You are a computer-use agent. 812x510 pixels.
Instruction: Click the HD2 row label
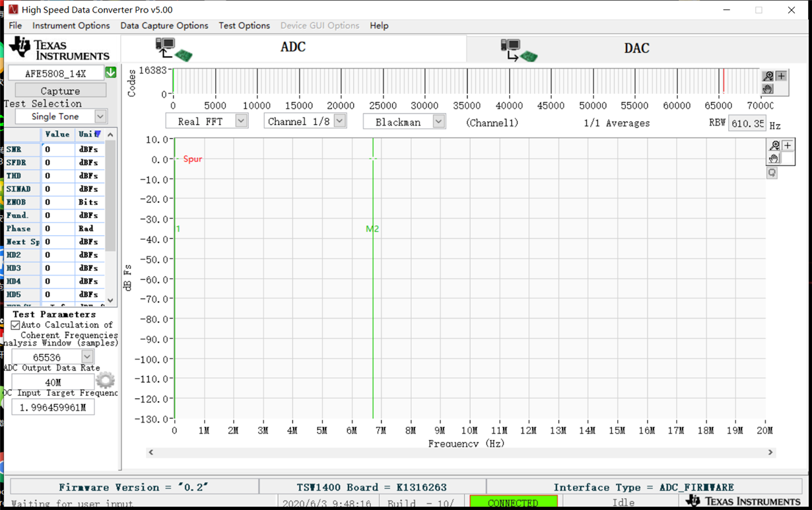[x=14, y=256]
